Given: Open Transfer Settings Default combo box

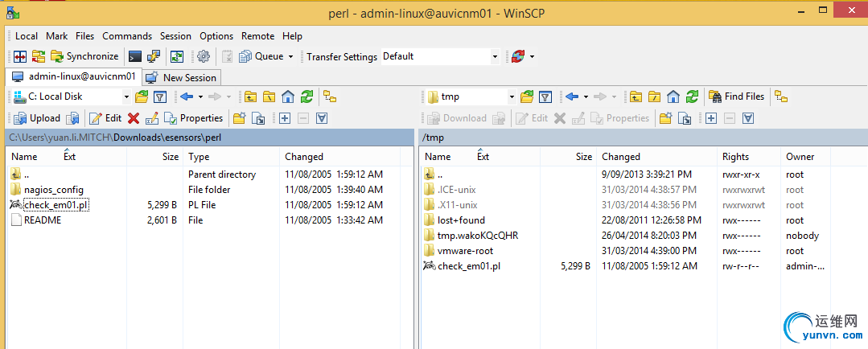Looking at the screenshot, I should [x=441, y=56].
